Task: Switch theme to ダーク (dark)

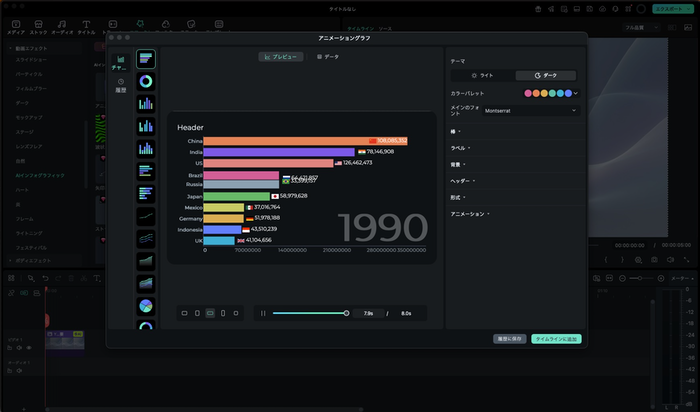Action: click(x=547, y=75)
